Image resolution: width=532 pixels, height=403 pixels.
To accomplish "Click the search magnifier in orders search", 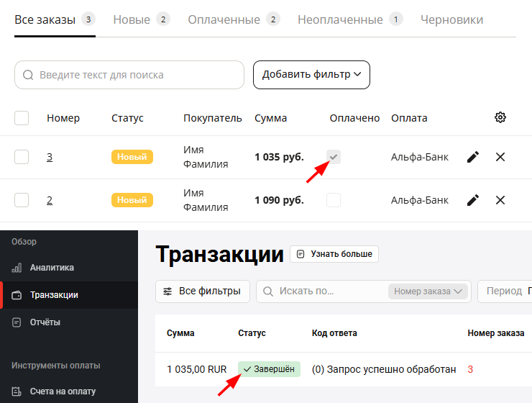I will tap(28, 75).
